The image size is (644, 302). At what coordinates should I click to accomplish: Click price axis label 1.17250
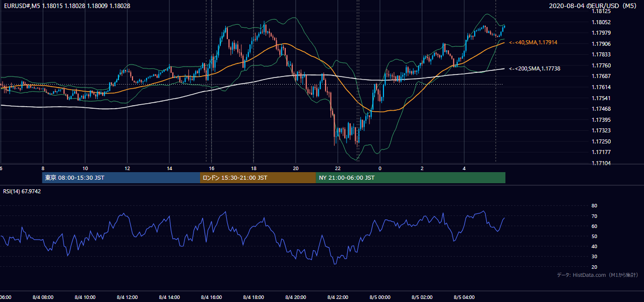pyautogui.click(x=602, y=141)
